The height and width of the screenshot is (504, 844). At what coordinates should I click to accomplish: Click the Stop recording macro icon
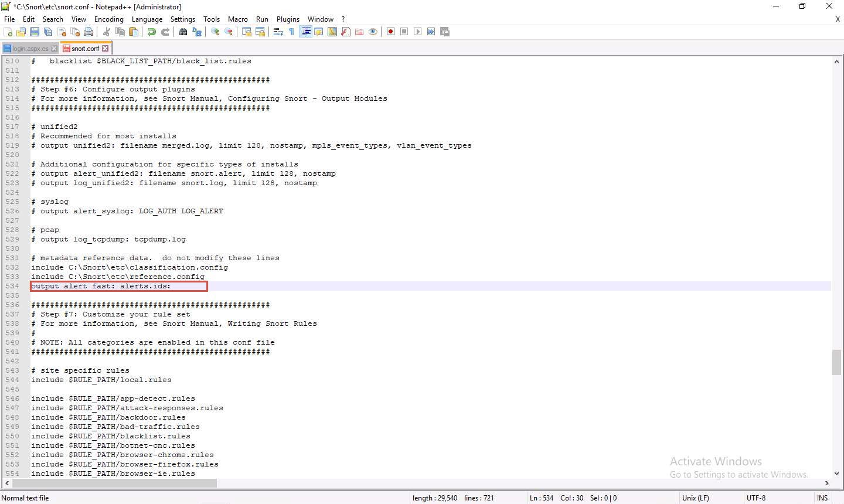pos(404,32)
